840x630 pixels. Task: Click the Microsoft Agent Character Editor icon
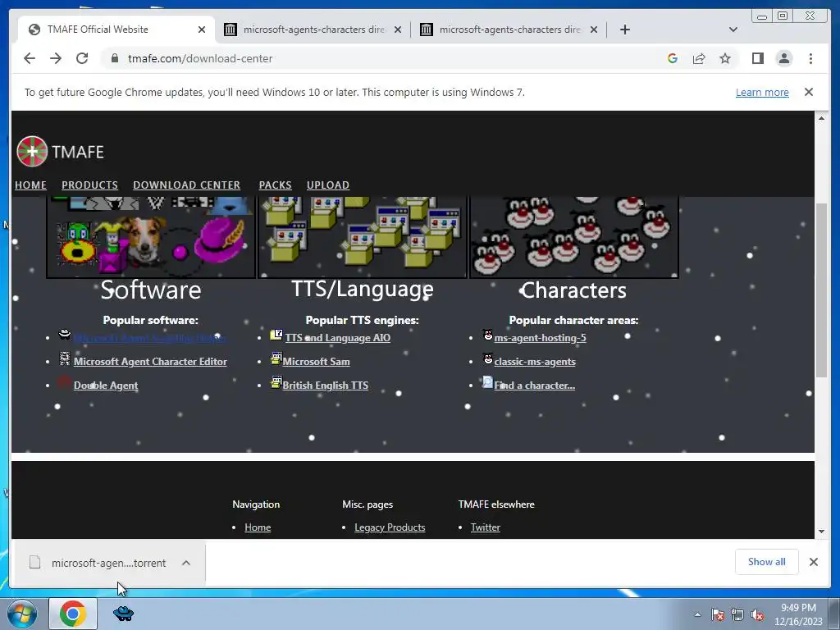tap(65, 359)
